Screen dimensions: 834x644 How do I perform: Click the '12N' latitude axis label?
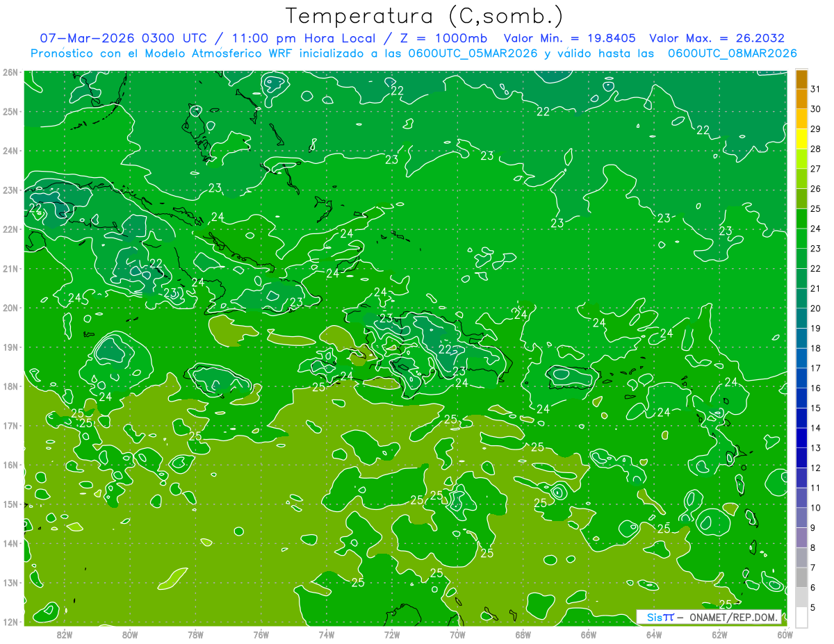click(x=10, y=622)
